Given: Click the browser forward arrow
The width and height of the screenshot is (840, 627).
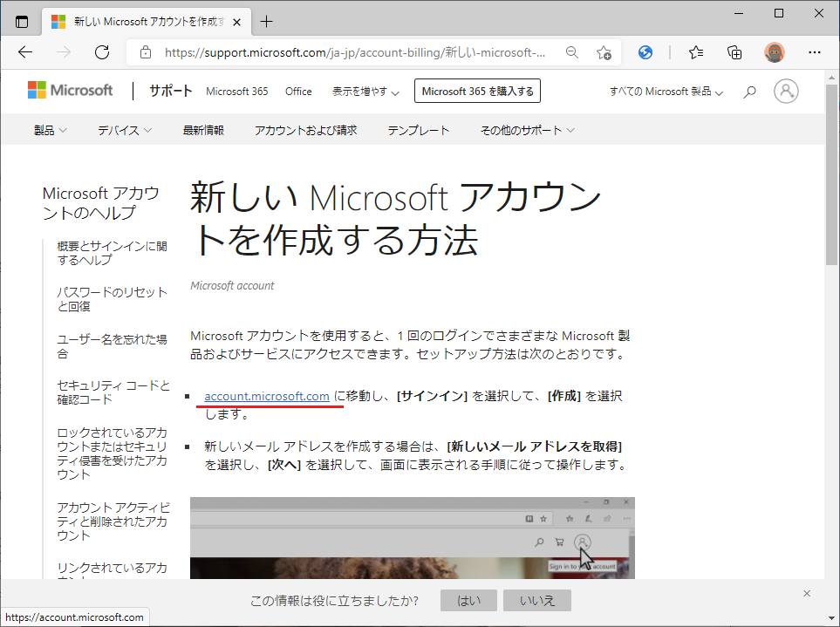Looking at the screenshot, I should pos(64,52).
